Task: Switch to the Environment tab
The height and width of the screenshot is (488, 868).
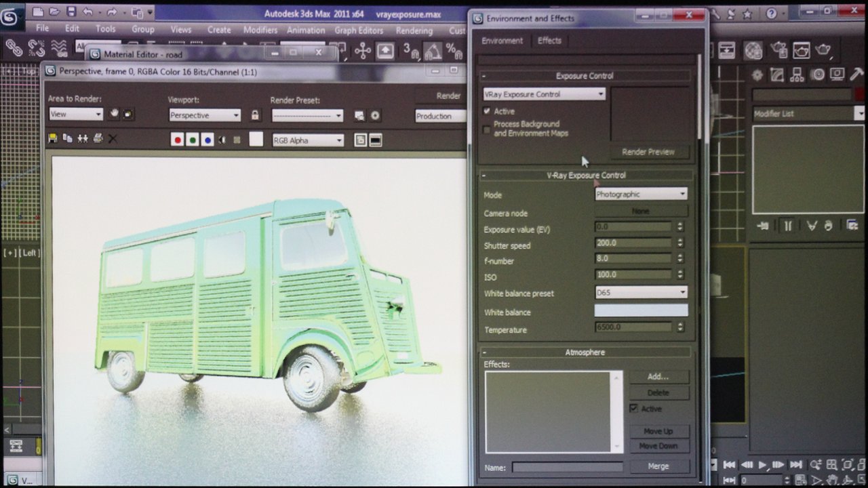Action: 502,41
